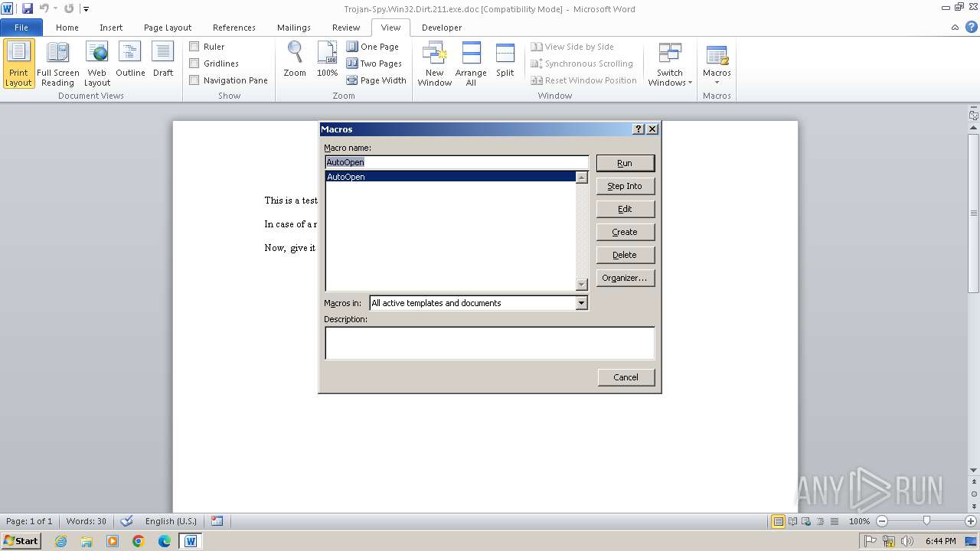Image resolution: width=980 pixels, height=551 pixels.
Task: Minimize the ribbon with caret arrow
Action: pyautogui.click(x=955, y=28)
